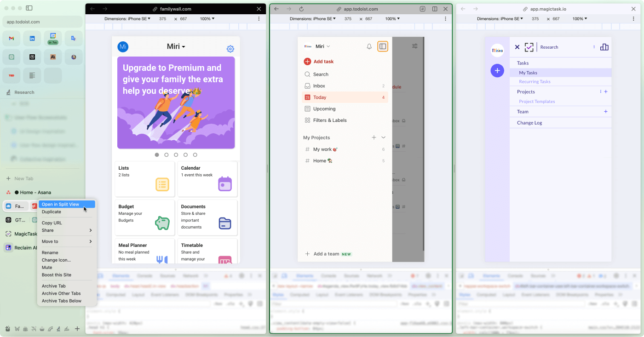Image resolution: width=644 pixels, height=337 pixels.
Task: Choose Boost this Site
Action: pos(67,275)
